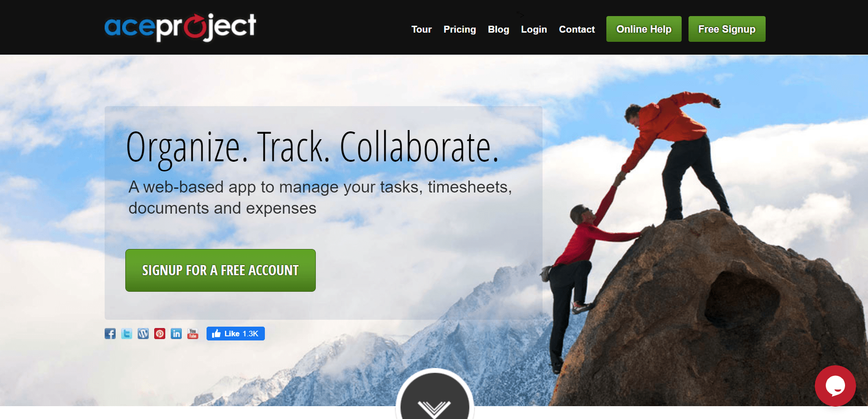The height and width of the screenshot is (419, 868).
Task: Click the Free Signup button
Action: (x=727, y=29)
